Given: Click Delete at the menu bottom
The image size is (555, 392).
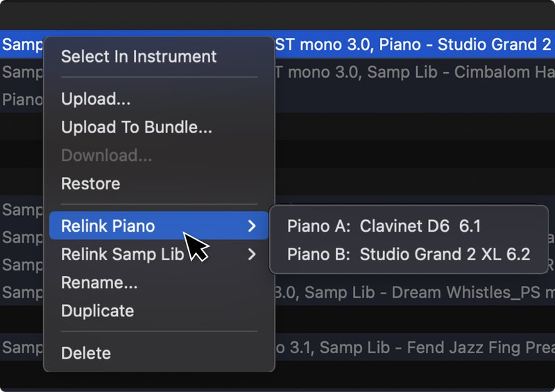Looking at the screenshot, I should point(86,353).
